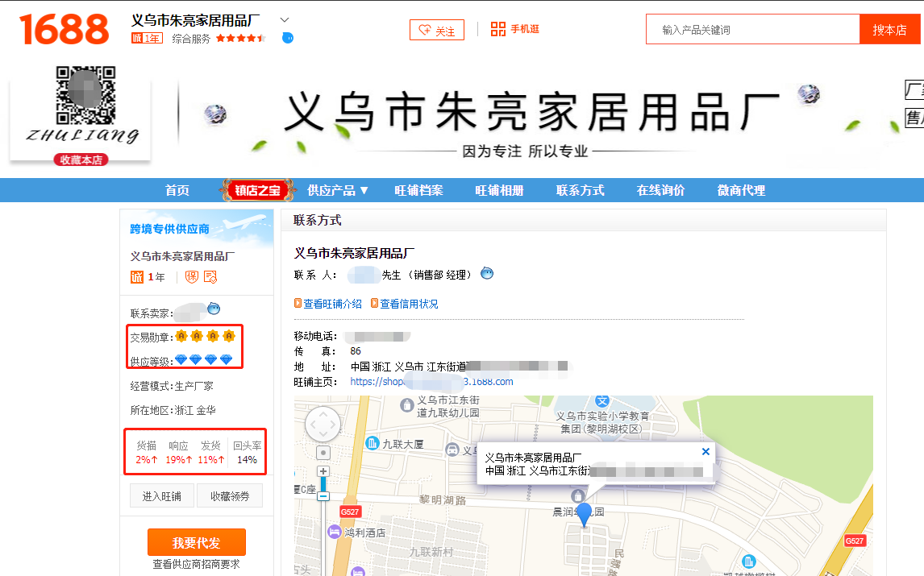
Task: Click the map locate button above zoom
Action: pyautogui.click(x=323, y=453)
